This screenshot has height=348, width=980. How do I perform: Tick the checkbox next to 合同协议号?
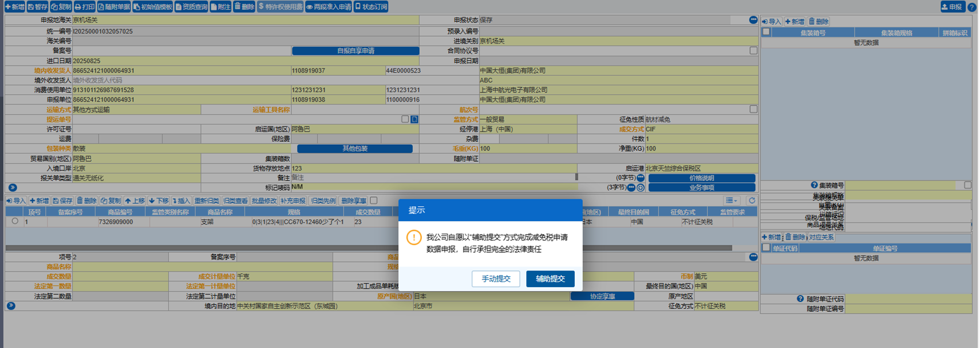(x=753, y=51)
